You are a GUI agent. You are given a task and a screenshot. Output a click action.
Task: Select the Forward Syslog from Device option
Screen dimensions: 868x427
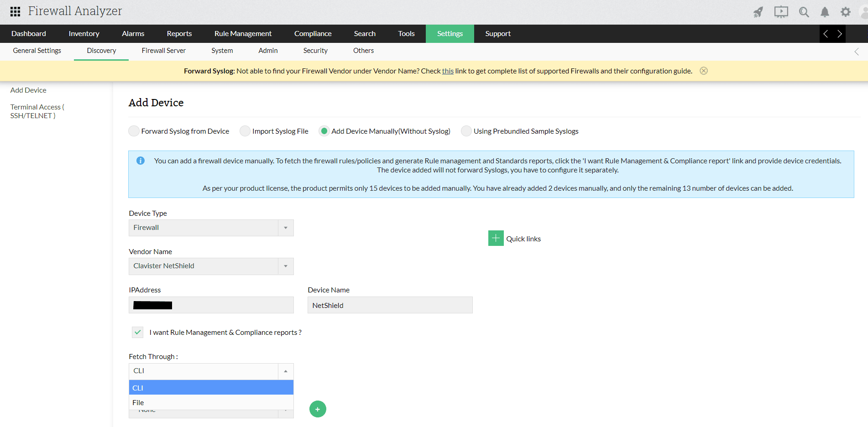click(134, 131)
